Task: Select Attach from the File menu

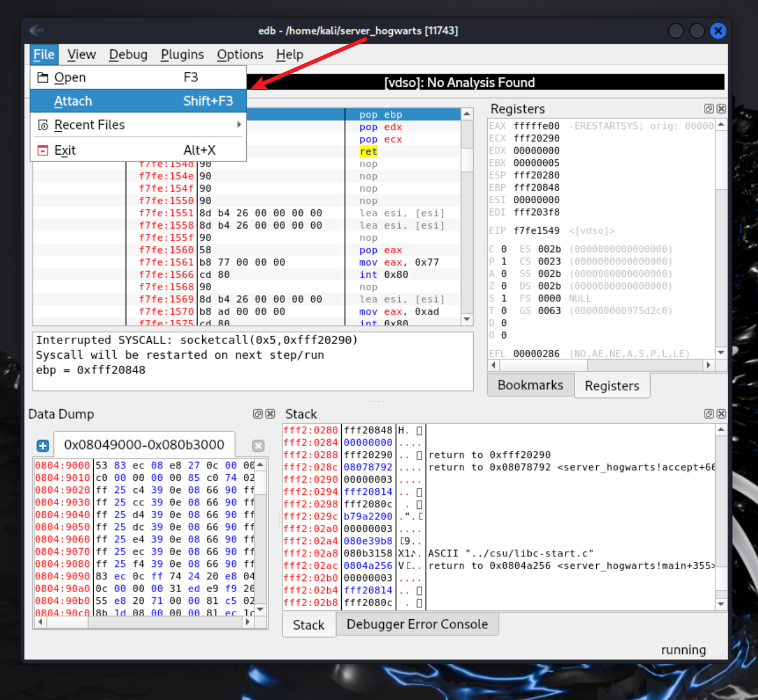Action: pos(138,101)
